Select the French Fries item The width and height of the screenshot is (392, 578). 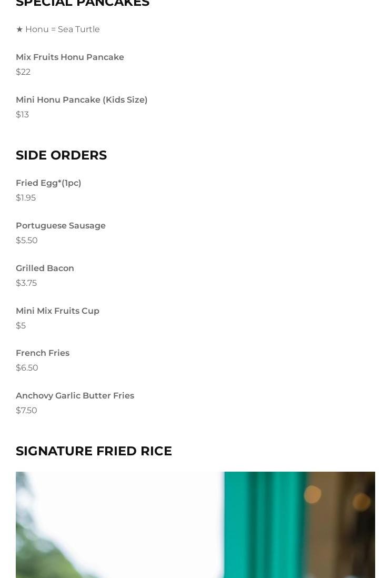click(x=43, y=353)
